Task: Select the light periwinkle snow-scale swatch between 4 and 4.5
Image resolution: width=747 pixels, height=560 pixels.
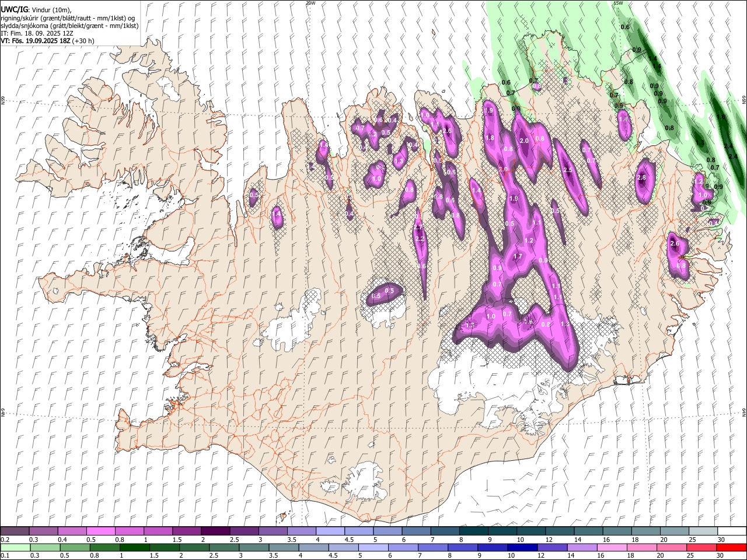Action: [330, 531]
